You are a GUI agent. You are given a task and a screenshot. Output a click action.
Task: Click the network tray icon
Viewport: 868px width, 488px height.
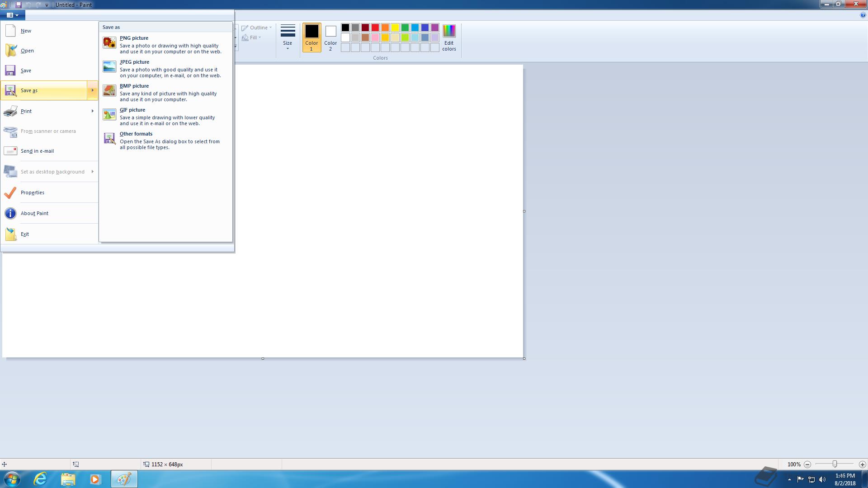[x=811, y=479]
